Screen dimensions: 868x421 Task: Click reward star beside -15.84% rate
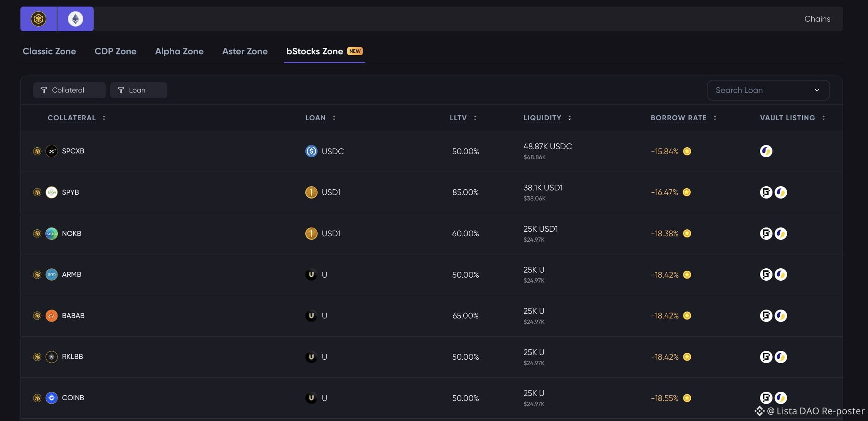(x=687, y=151)
